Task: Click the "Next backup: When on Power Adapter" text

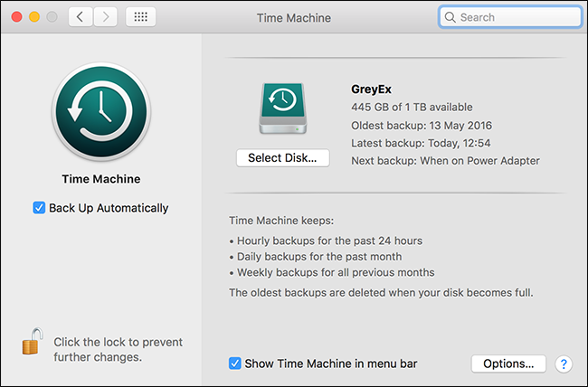Action: click(445, 161)
